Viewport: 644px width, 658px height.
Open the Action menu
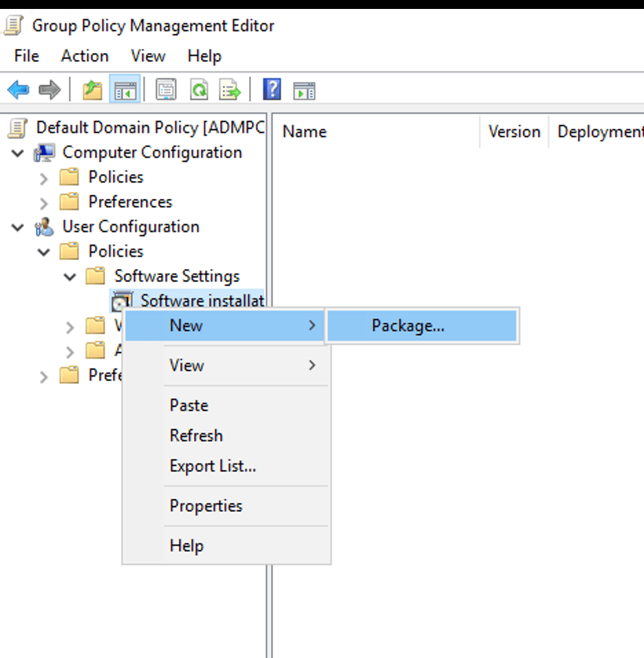pos(84,56)
